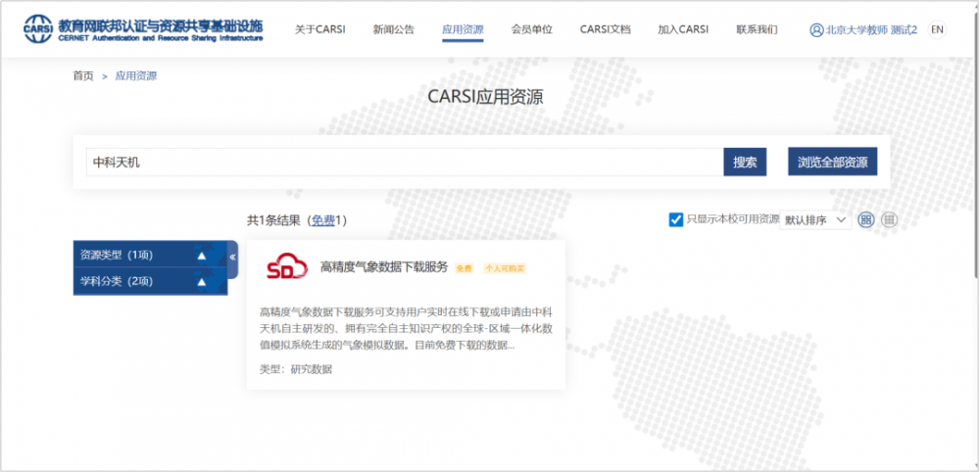Click the CARSI logo in the header
This screenshot has width=980, height=472.
143,29
